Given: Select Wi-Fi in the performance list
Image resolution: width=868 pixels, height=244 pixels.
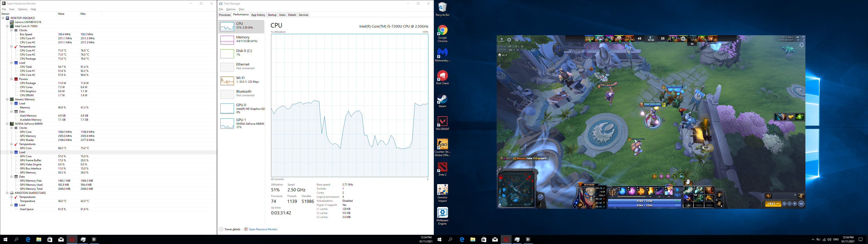Looking at the screenshot, I should pos(241,80).
